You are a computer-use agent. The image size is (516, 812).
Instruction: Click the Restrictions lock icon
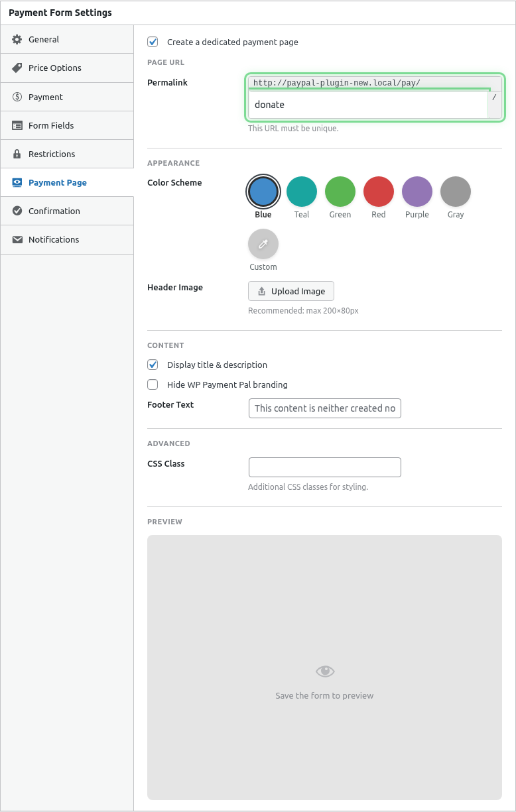tap(17, 154)
